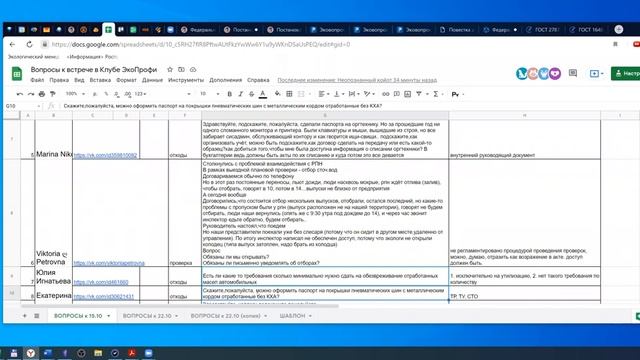Click the formula bar text
The width and height of the screenshot is (640, 360).
223,106
